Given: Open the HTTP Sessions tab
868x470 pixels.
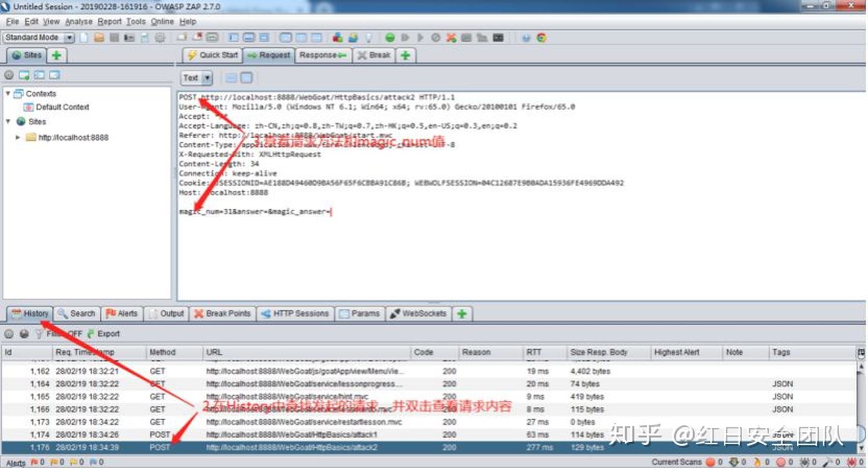Looking at the screenshot, I should 295,314.
